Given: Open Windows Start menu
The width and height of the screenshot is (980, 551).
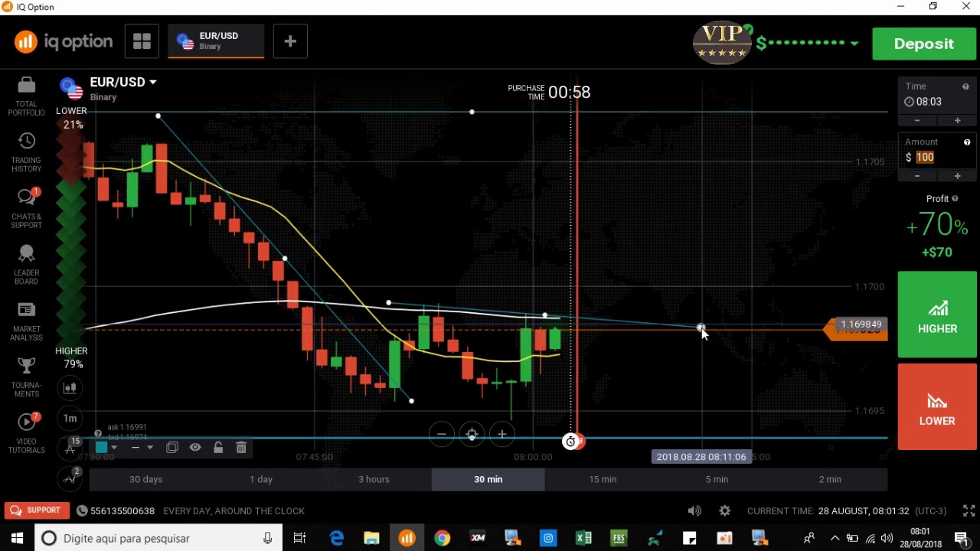Looking at the screenshot, I should coord(17,538).
